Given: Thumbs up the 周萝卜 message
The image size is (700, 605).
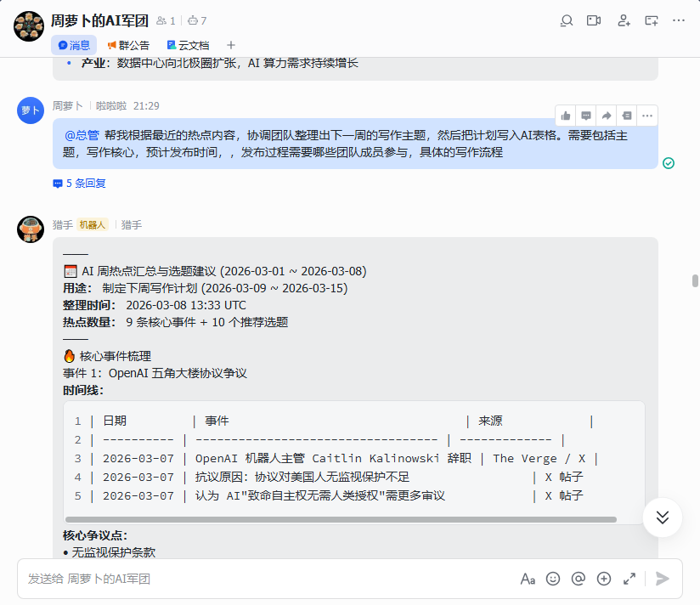Looking at the screenshot, I should point(566,116).
